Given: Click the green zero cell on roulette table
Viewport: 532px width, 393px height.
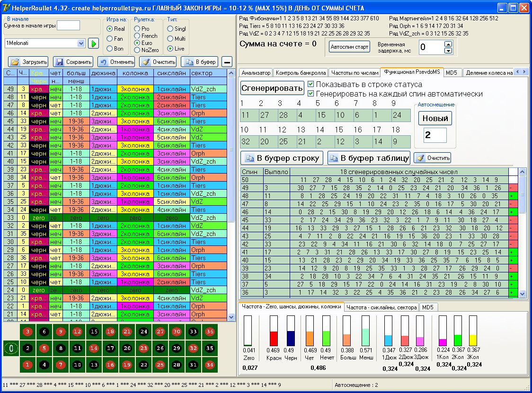Looking at the screenshot, I should [11, 349].
